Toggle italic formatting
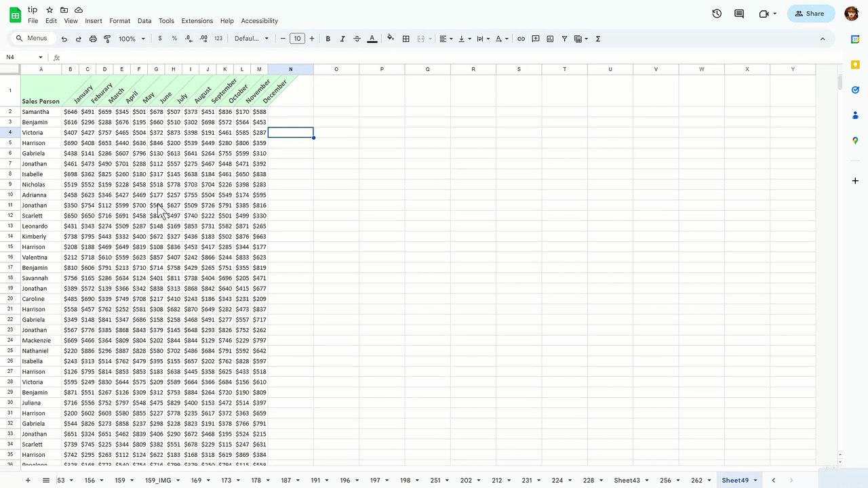This screenshot has width=868, height=488. point(342,39)
